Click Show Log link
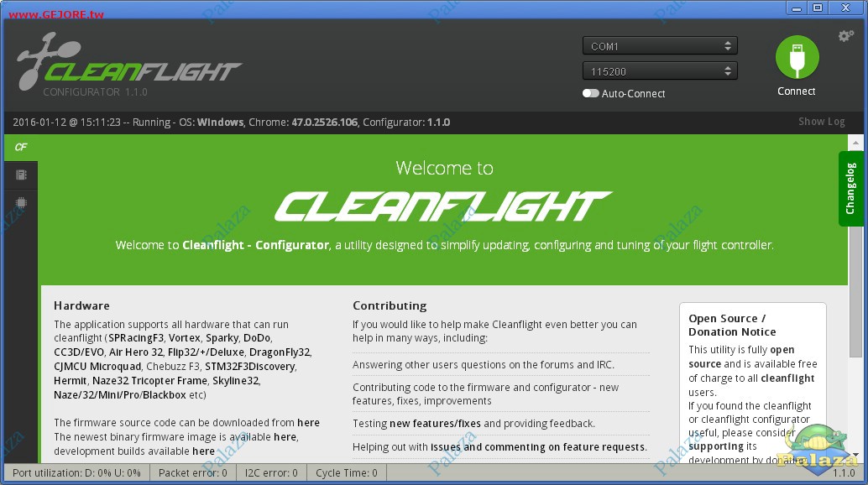 tap(822, 122)
